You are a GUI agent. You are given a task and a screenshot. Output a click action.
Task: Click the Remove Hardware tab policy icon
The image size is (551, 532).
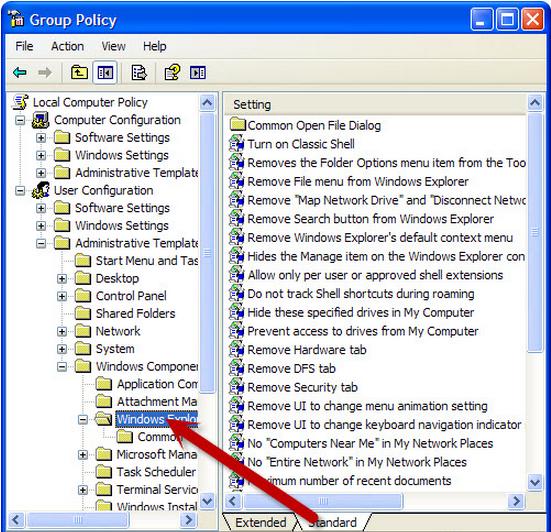point(236,349)
